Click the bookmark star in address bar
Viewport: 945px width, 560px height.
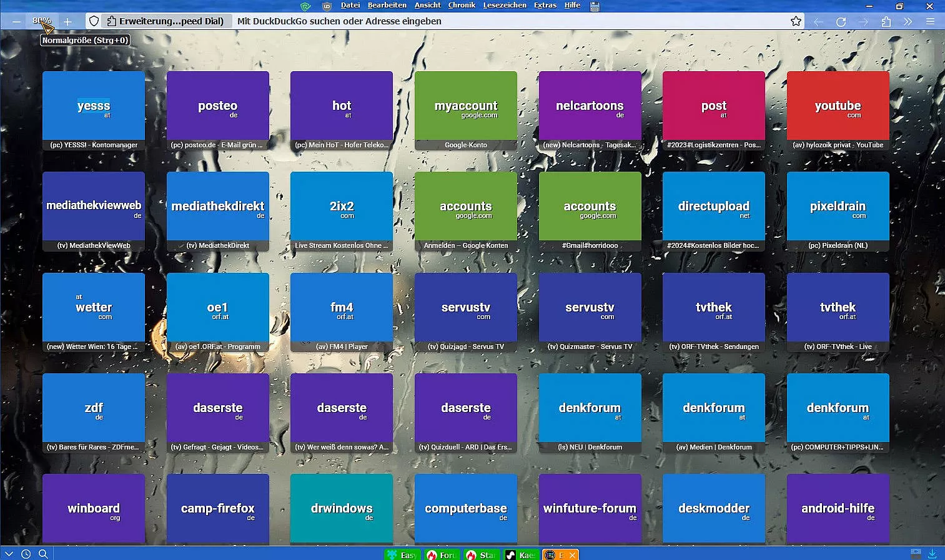point(796,21)
